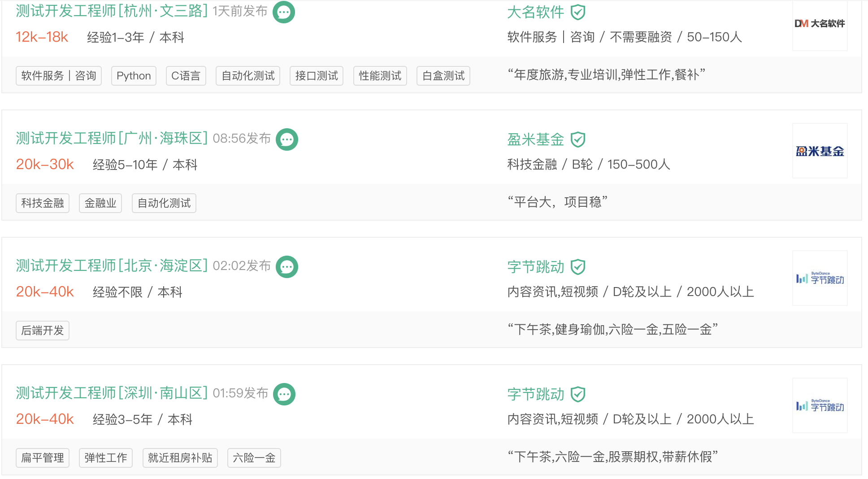The width and height of the screenshot is (868, 479).
Task: Click chat icon beside Beijing Haidian job
Action: coord(287,267)
